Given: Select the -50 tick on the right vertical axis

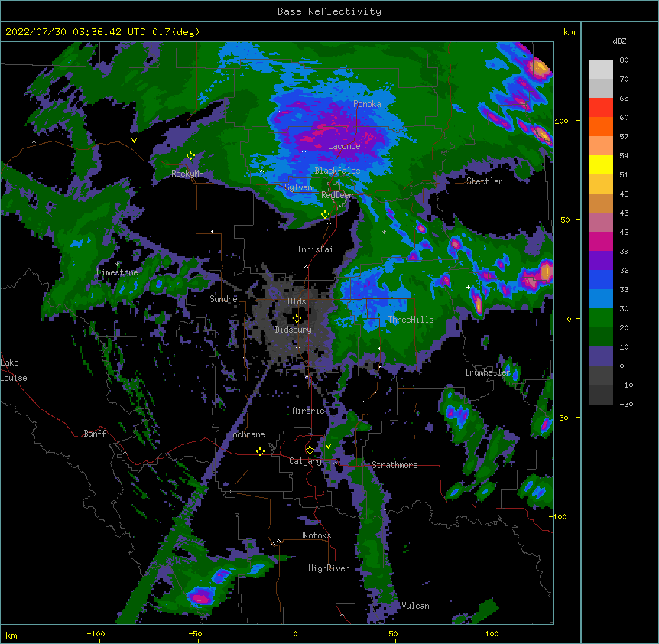Looking at the screenshot, I should point(561,418).
